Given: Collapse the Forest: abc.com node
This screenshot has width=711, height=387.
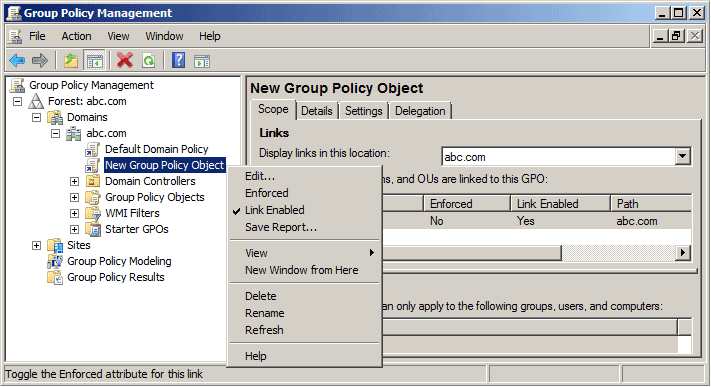Looking at the screenshot, I should click(17, 101).
